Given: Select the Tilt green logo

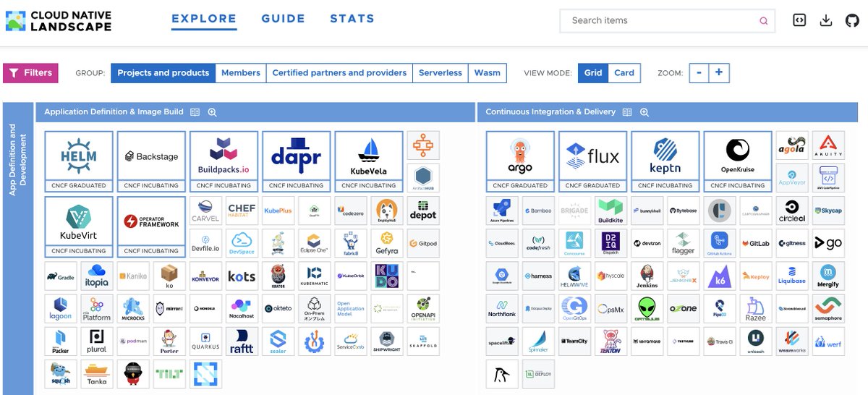Looking at the screenshot, I should [169, 374].
